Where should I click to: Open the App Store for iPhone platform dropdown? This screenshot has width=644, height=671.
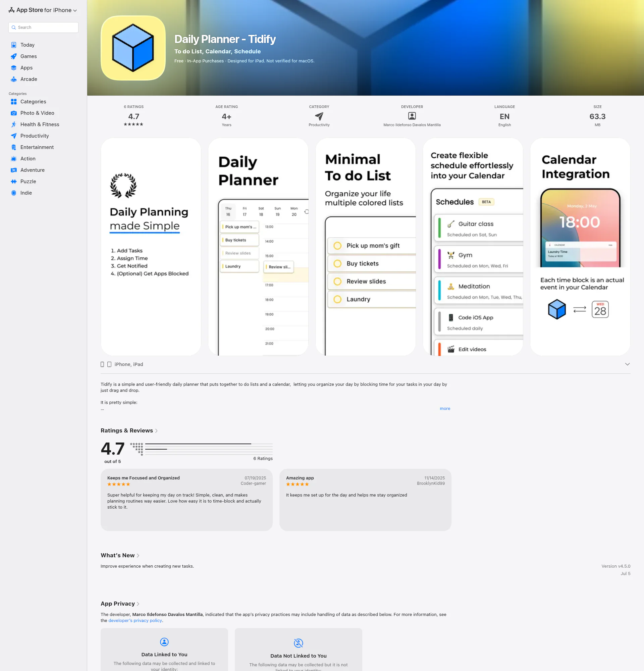tap(43, 10)
